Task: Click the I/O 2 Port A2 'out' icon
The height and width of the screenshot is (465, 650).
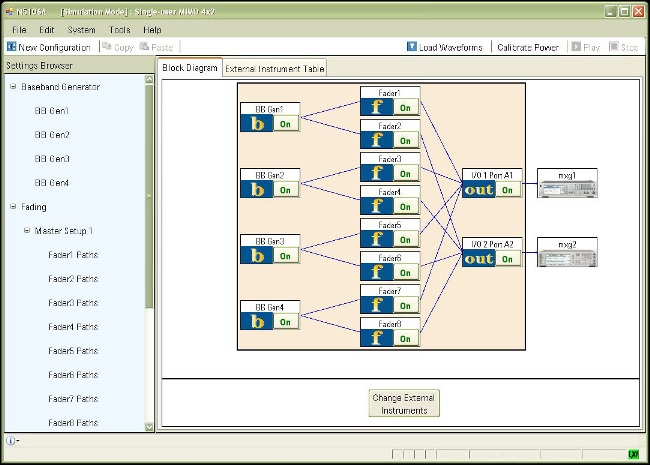Action: coord(479,258)
